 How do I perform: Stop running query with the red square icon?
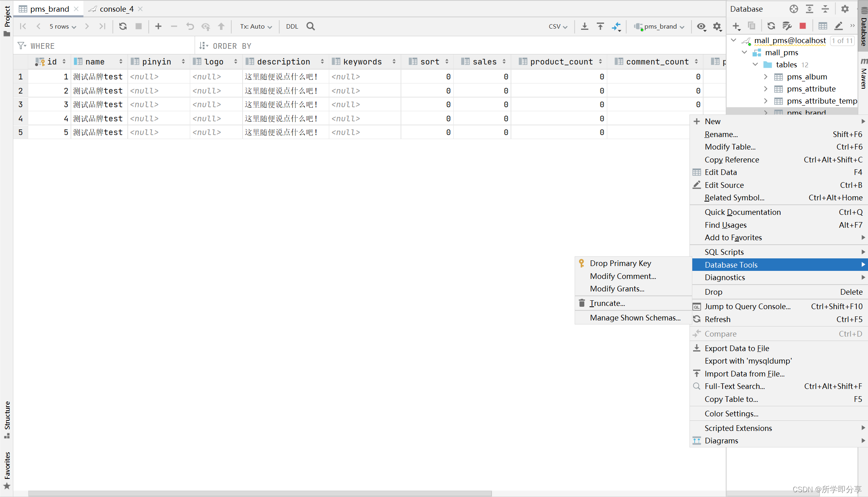tap(802, 25)
